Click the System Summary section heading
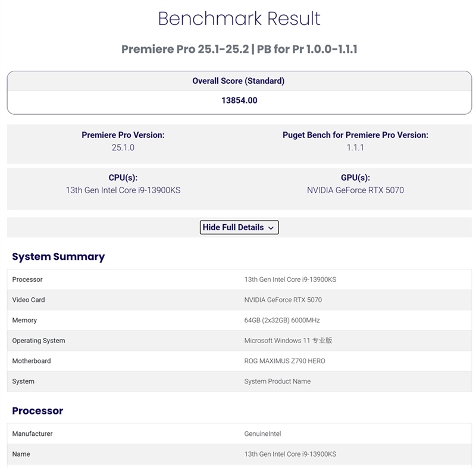Viewport: 476px width, 468px height. click(58, 256)
